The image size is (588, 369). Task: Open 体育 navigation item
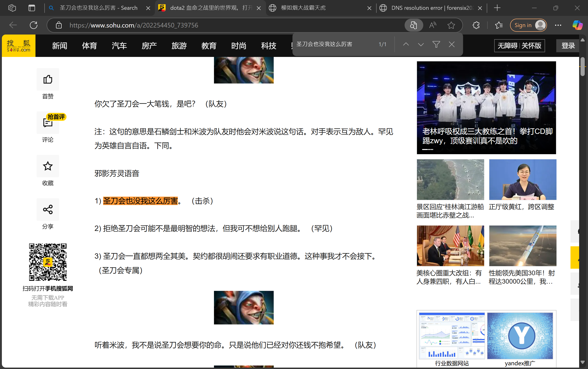pyautogui.click(x=89, y=46)
